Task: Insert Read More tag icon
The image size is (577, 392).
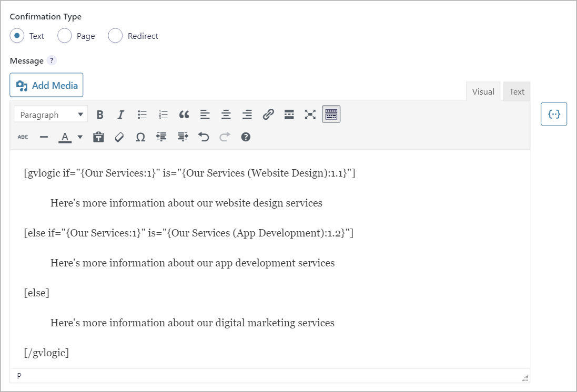Action: [x=289, y=115]
